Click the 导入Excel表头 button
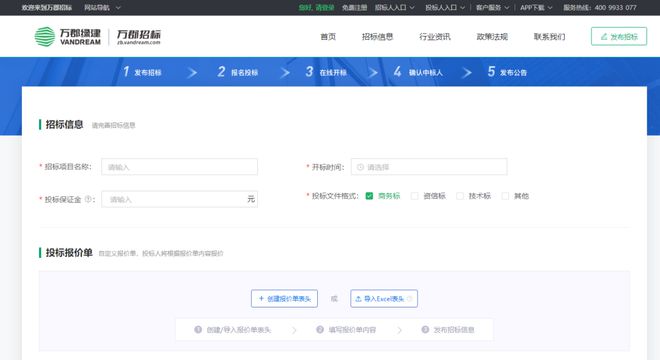Image resolution: width=660 pixels, height=360 pixels. 384,299
